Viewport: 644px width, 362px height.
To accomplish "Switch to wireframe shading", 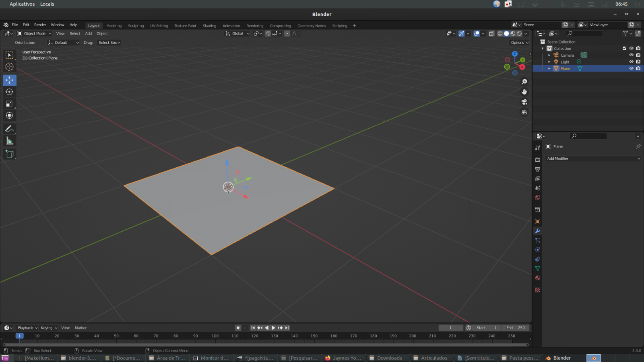I will click(x=500, y=34).
